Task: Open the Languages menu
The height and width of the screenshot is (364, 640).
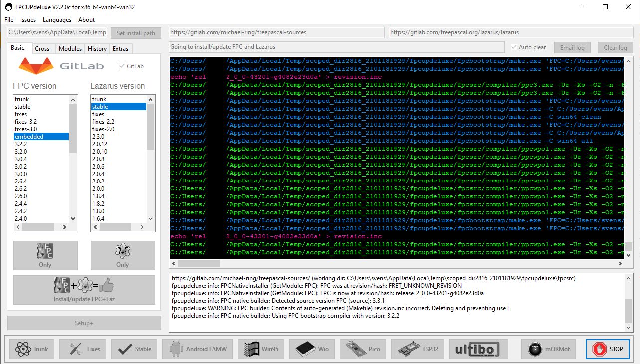Action: 57,20
